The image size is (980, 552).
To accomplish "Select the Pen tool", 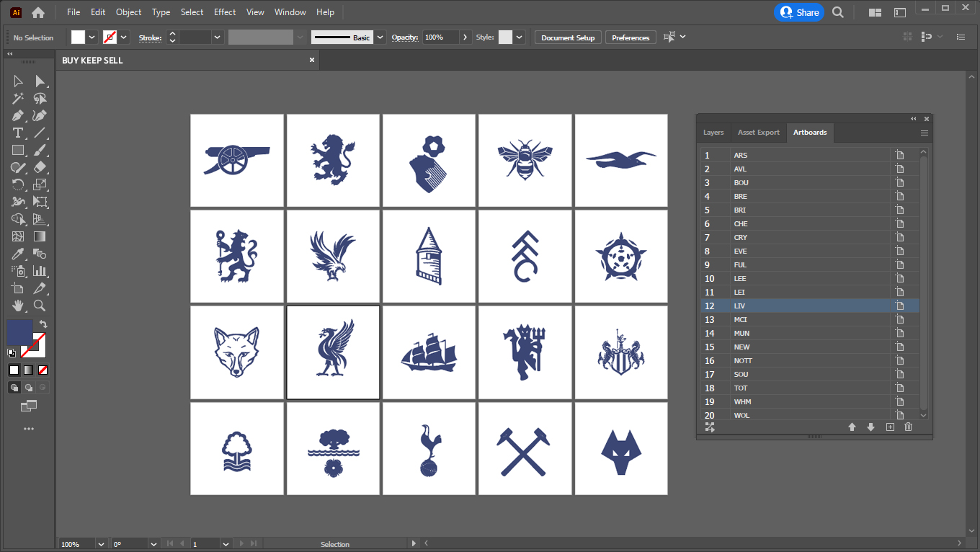I will (x=18, y=116).
